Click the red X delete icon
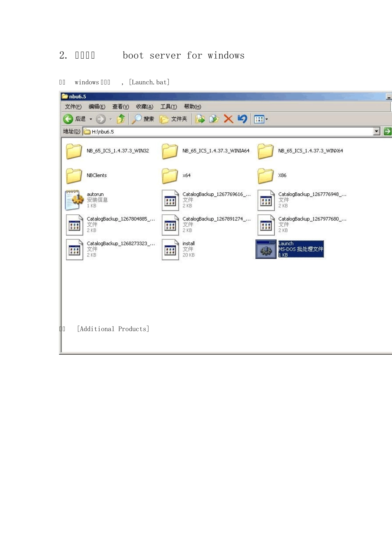Screen dimensions: 392x555 228,119
